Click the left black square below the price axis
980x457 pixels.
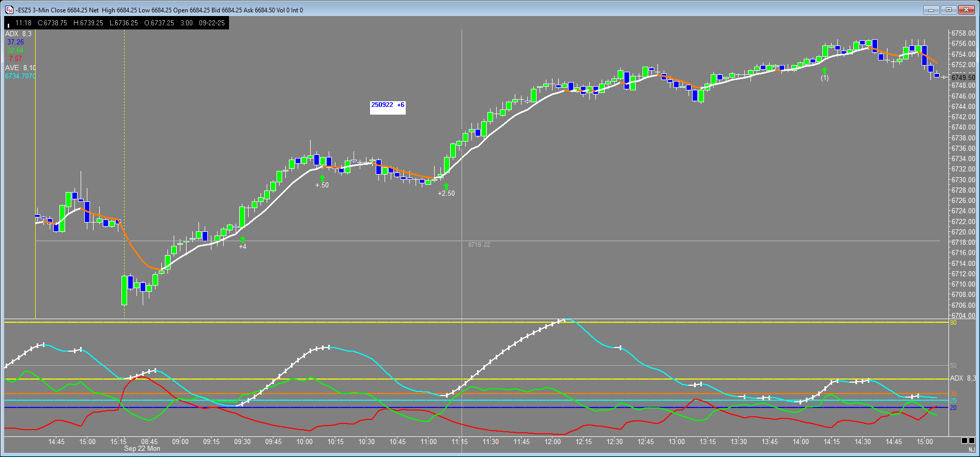point(964,440)
